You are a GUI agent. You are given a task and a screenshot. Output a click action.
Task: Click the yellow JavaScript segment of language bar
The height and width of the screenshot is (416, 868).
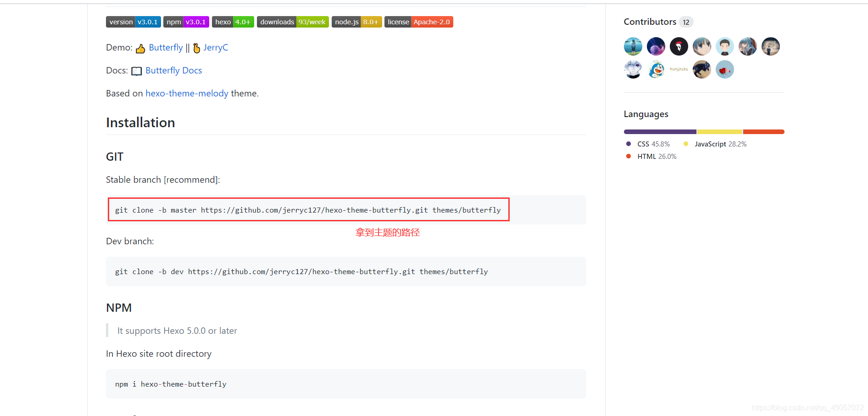(x=719, y=132)
